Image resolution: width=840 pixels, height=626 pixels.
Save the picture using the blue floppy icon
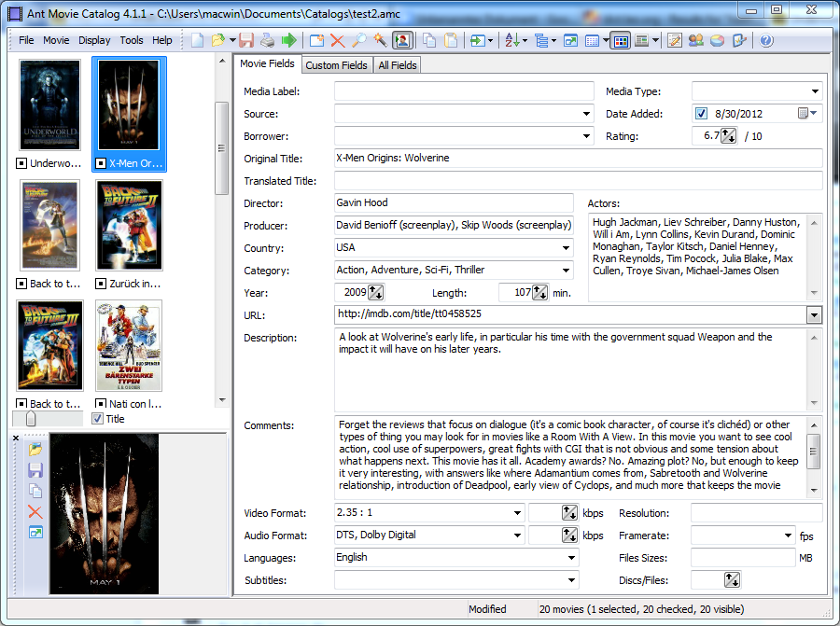click(35, 470)
